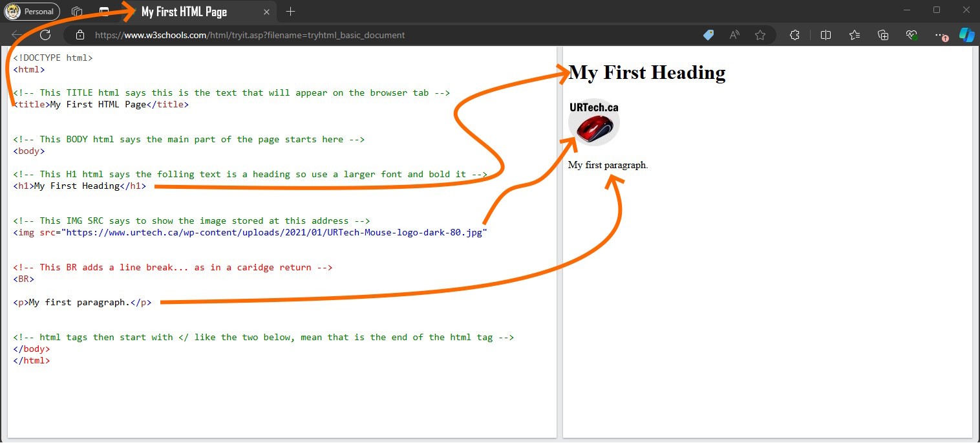Open the Extensions puzzle piece icon
This screenshot has width=980, height=443.
click(x=795, y=35)
